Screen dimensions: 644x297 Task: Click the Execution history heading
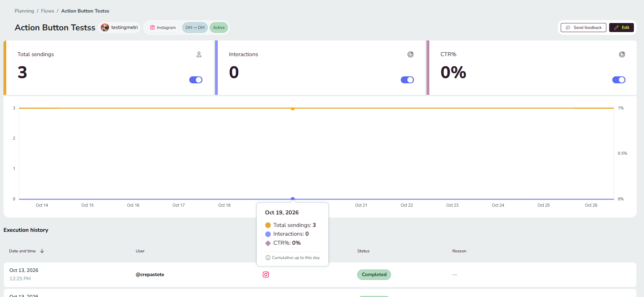26,230
